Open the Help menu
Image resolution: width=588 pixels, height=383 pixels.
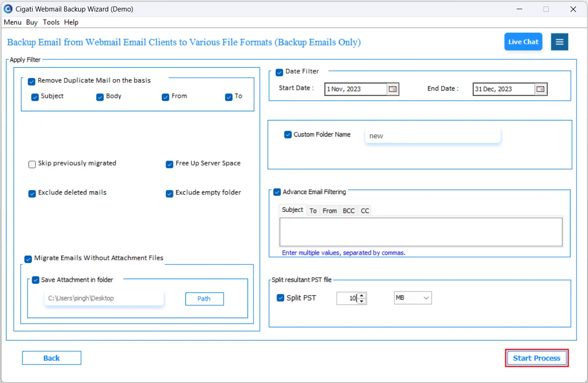71,22
